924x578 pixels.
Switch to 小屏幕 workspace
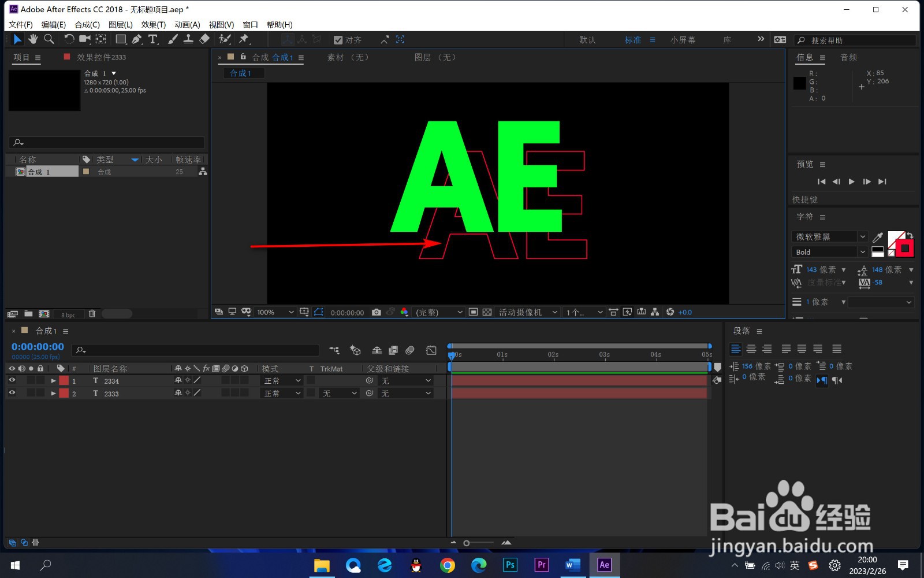point(683,40)
